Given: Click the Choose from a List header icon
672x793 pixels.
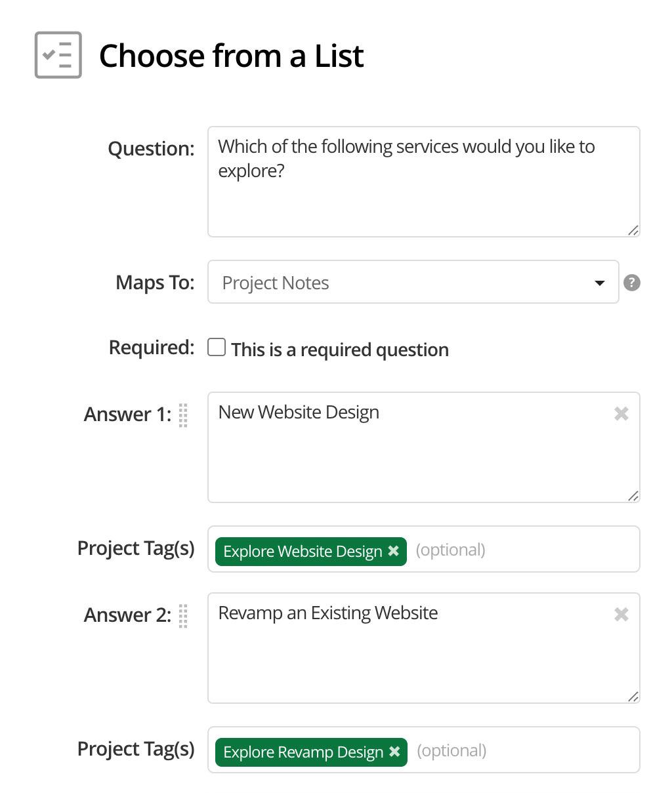Looking at the screenshot, I should click(58, 55).
